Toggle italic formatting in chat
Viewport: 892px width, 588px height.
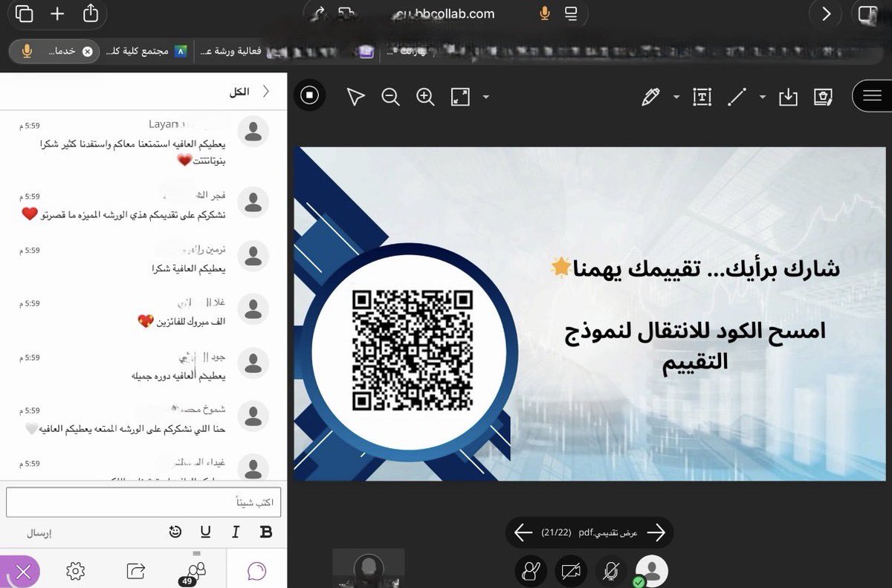[236, 532]
